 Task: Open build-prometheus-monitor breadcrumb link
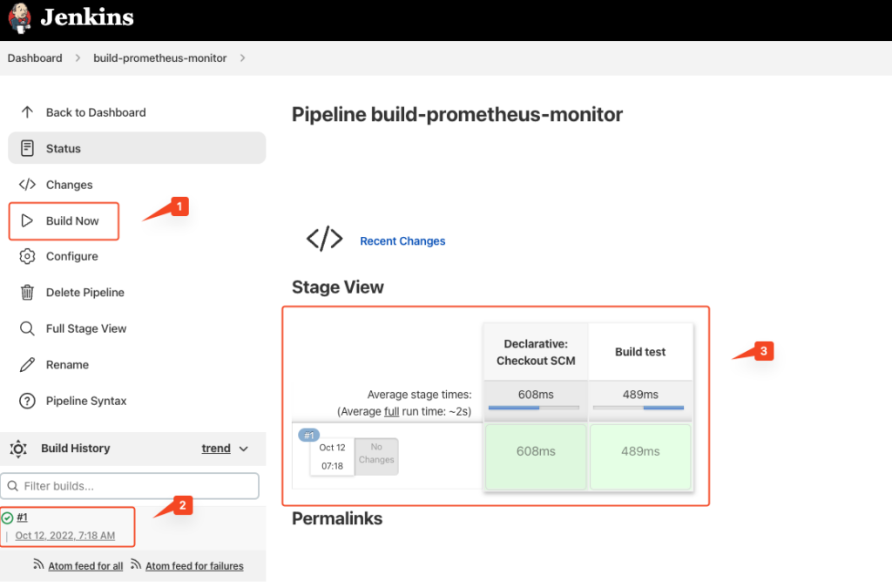coord(160,58)
